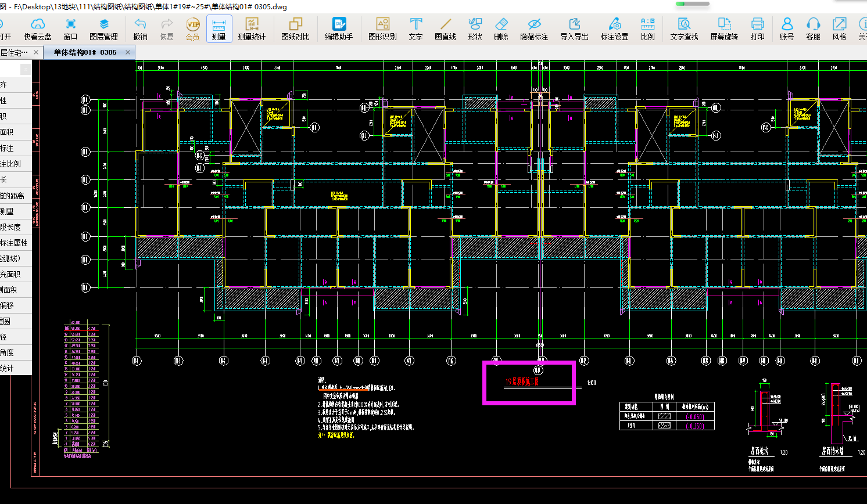This screenshot has height=504, width=867.
Task: Select the 画直线 draw line tool
Action: [445, 28]
